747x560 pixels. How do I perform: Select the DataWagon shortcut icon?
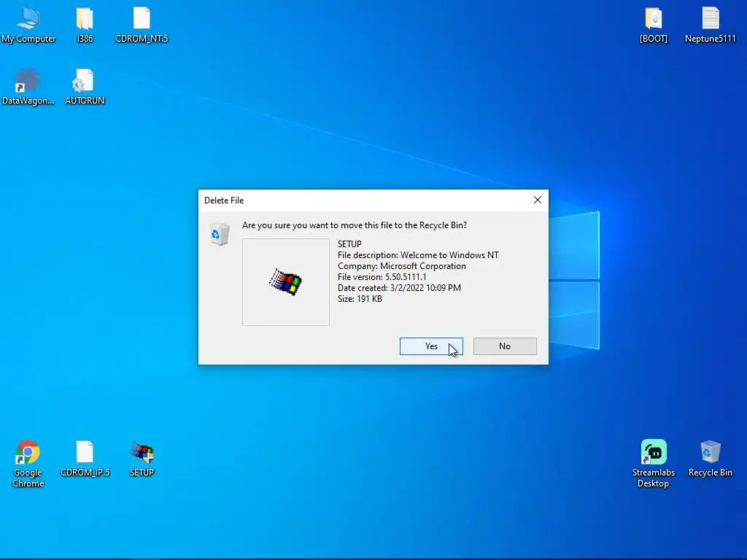click(x=28, y=87)
